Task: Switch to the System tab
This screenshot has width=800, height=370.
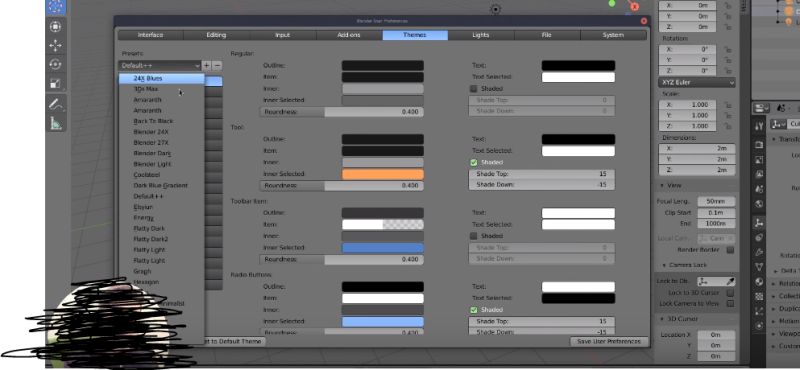Action: tap(613, 35)
